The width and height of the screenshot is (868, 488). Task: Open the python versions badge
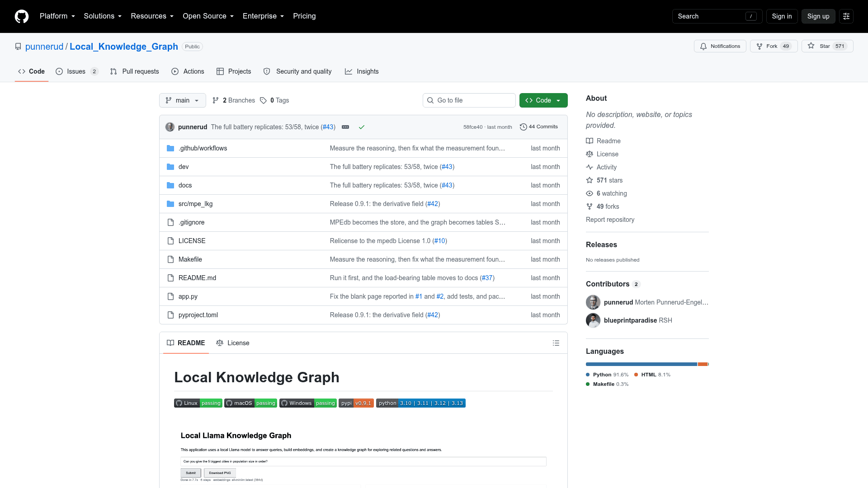pos(421,403)
